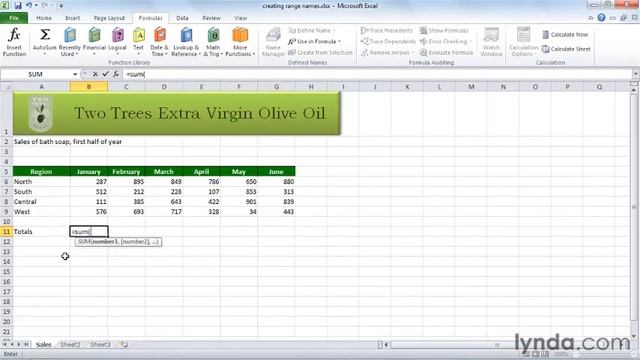Open More Functions menu
The width and height of the screenshot is (640, 360).
(240, 42)
